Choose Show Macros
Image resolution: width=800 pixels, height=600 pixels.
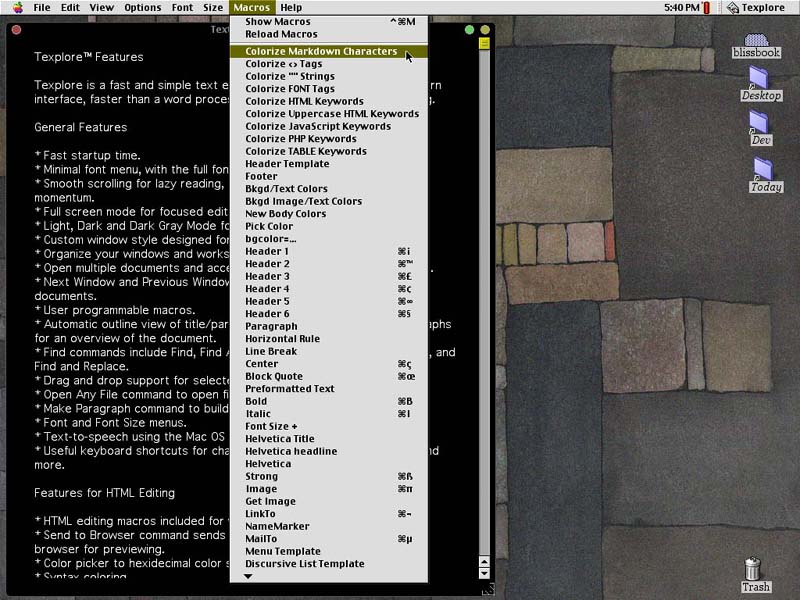click(329, 21)
